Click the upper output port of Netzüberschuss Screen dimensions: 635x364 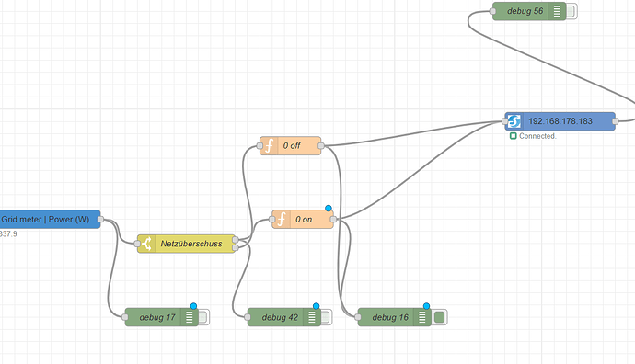click(236, 240)
